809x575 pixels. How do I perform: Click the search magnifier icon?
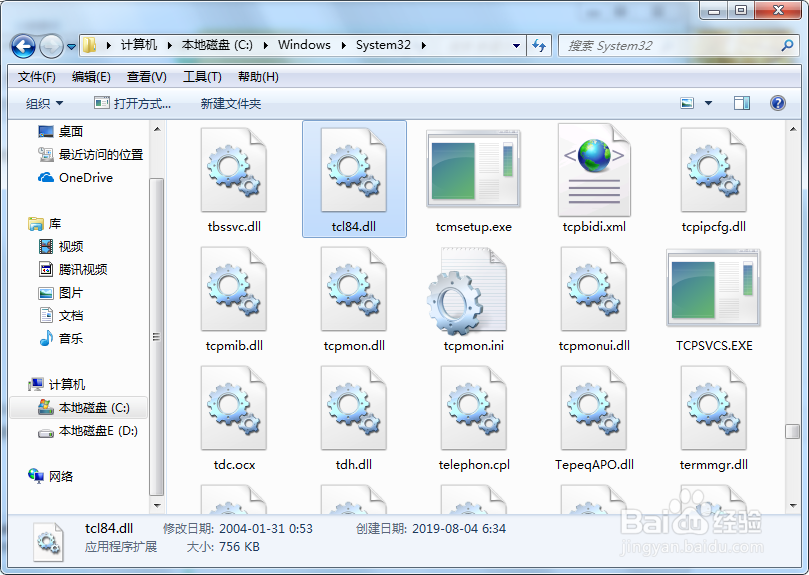(787, 45)
